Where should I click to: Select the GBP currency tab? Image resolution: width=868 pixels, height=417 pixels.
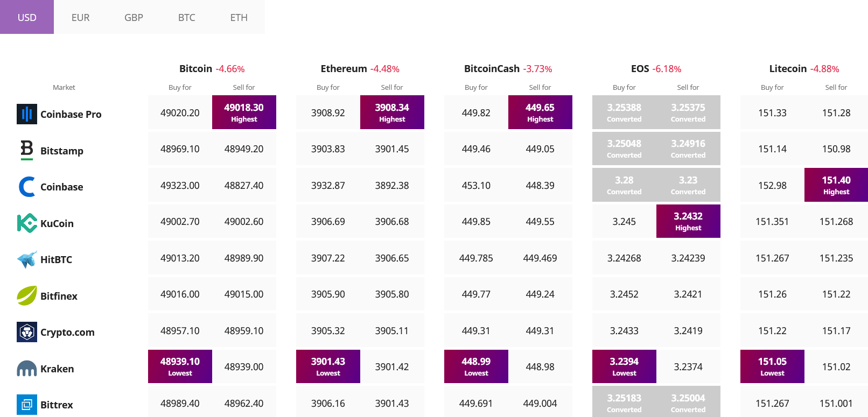click(x=134, y=17)
